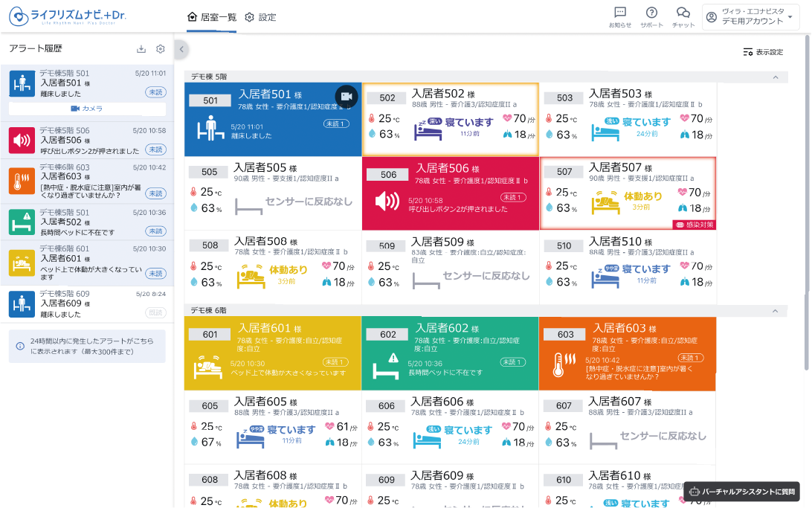Open the チャット chat icon
The height and width of the screenshot is (508, 812).
click(683, 13)
